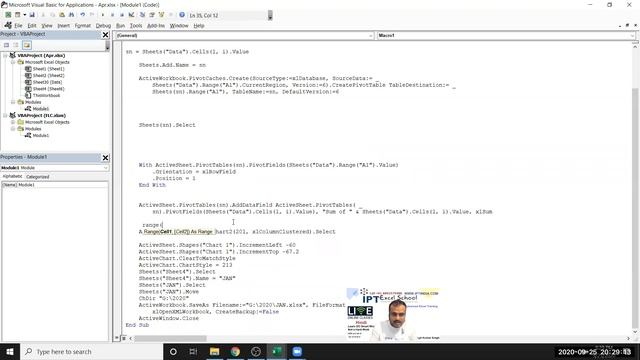This screenshot has height=360, width=640.
Task: Run the macro with the Run Sub icon
Action: point(103,15)
